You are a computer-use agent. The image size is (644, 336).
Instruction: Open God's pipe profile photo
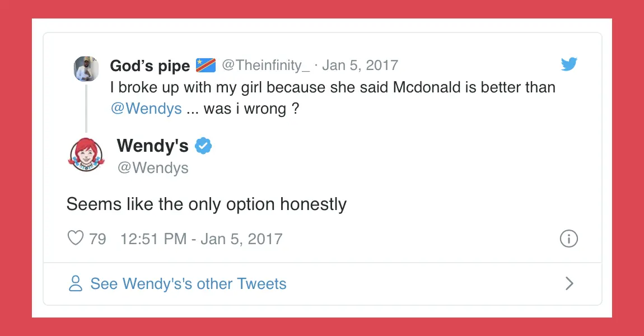[x=86, y=68]
